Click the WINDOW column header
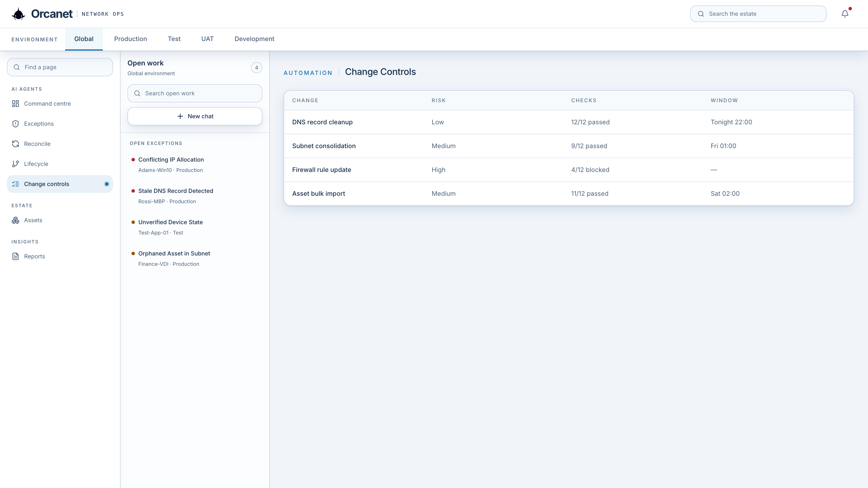Screen dimensions: 868x488 724,100
